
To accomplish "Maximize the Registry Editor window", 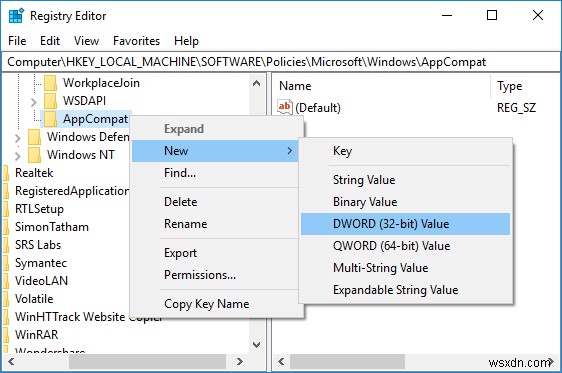I will (492, 15).
